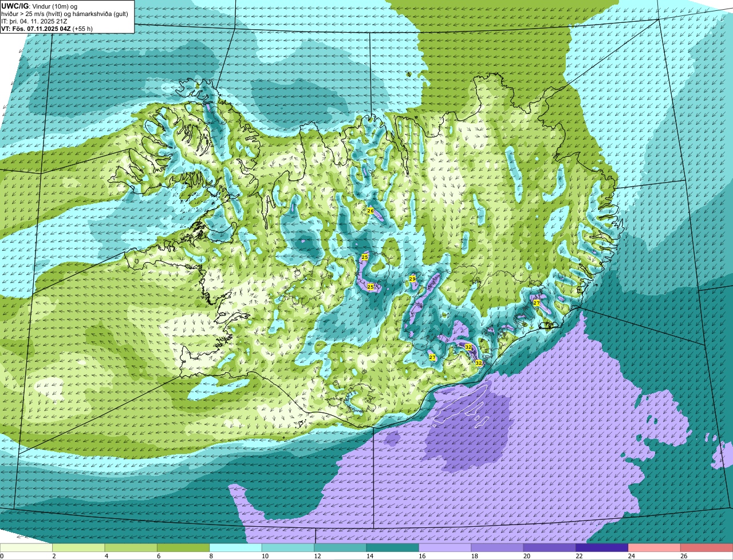Click the salmon above-26 m/s legend swatch

point(707,548)
